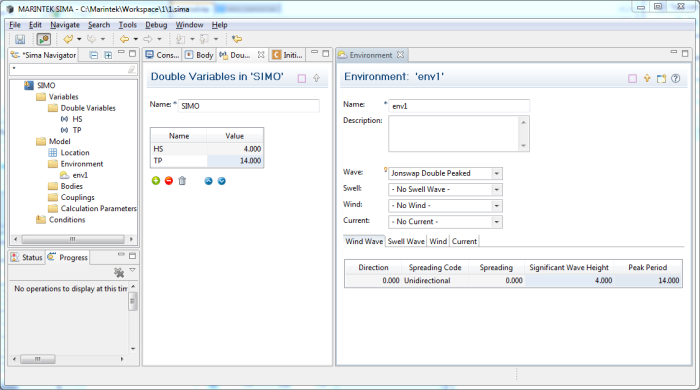
Task: Click Significant Wave Height cell 4.000
Action: [x=569, y=281]
